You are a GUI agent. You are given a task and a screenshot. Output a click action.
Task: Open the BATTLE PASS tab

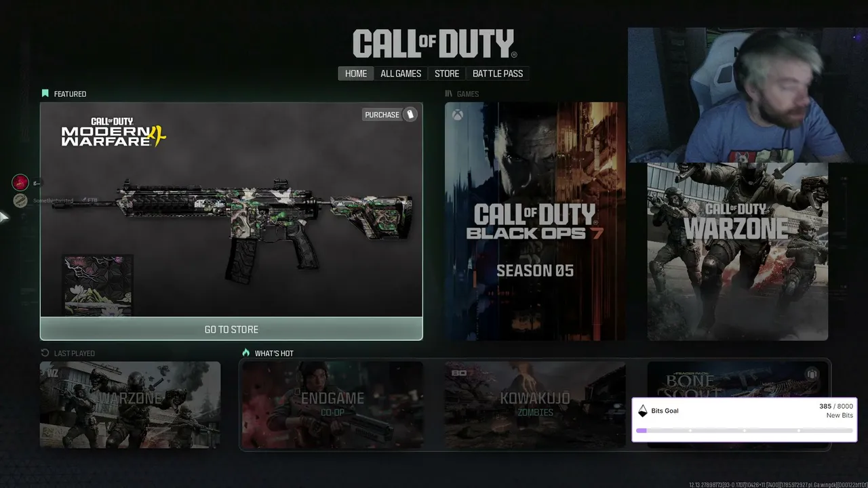[x=498, y=73]
